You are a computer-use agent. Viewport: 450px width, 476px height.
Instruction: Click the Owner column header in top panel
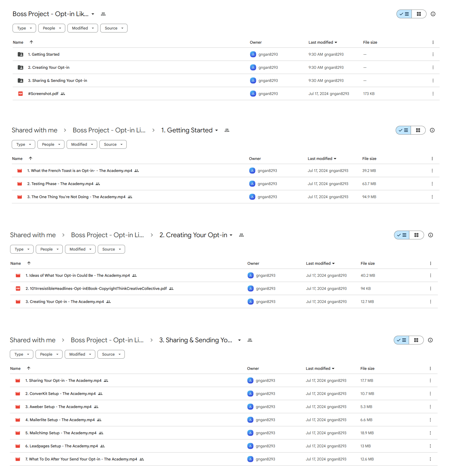256,42
